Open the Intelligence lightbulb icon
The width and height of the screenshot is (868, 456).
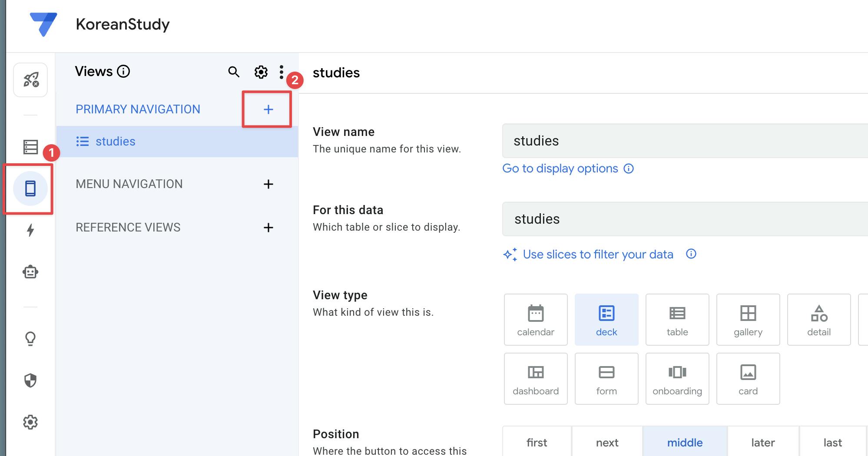30,338
